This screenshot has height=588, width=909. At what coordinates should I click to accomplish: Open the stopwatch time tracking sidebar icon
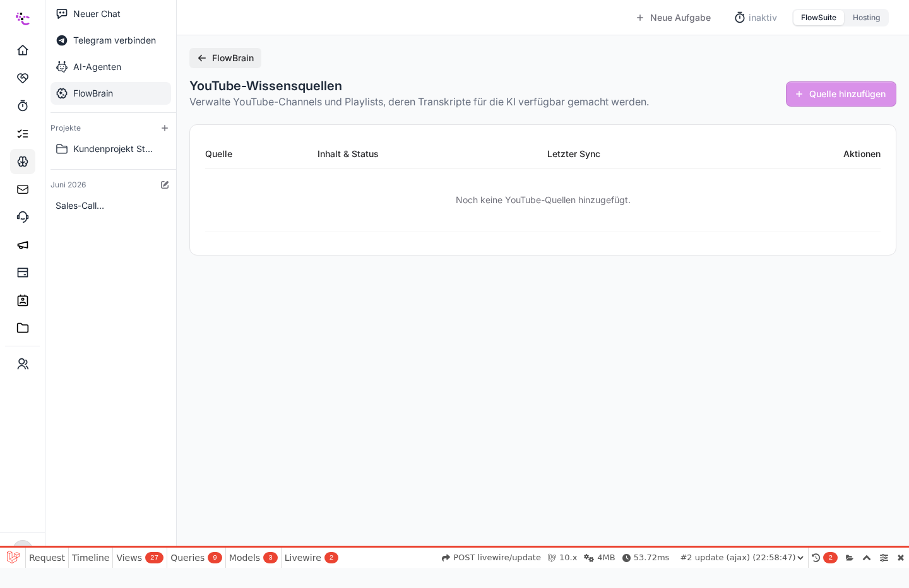[x=23, y=105]
